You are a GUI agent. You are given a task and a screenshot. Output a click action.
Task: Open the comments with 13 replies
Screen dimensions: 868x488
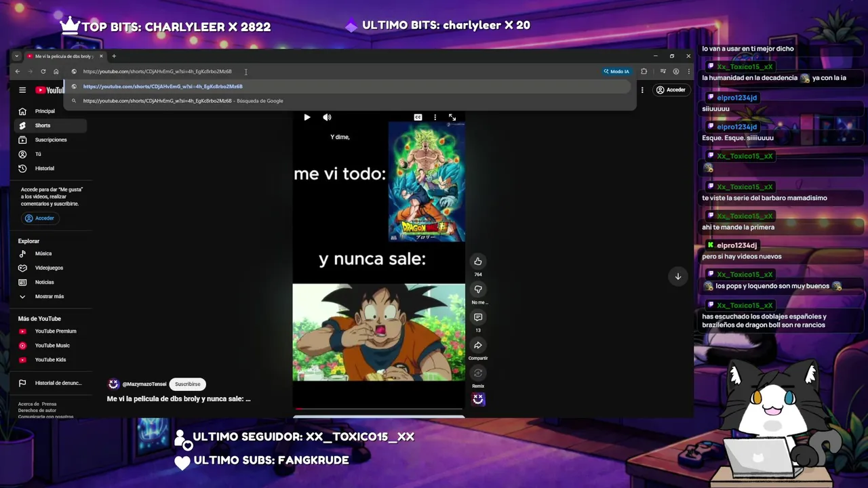[478, 317]
